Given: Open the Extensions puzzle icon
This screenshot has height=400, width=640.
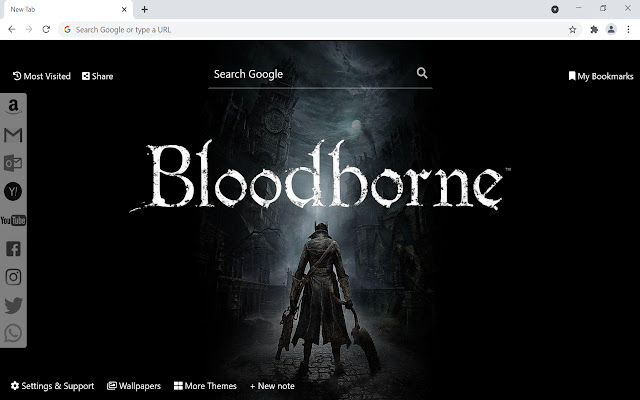Looking at the screenshot, I should pyautogui.click(x=594, y=29).
